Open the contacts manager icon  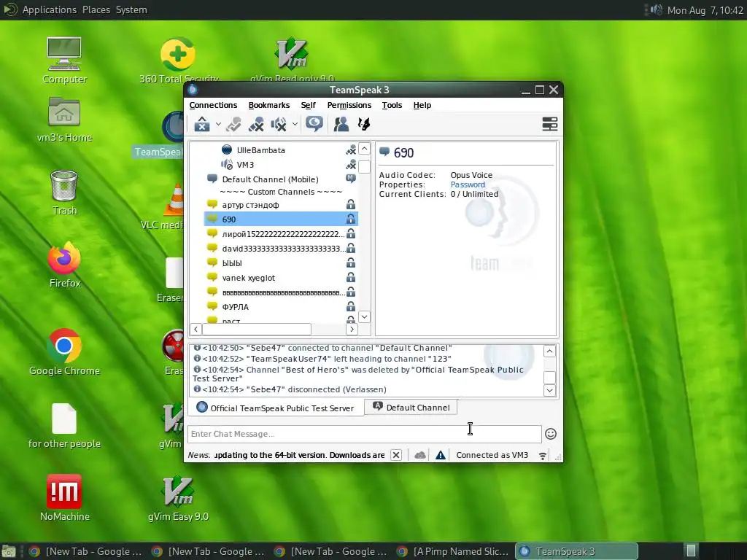click(x=341, y=124)
